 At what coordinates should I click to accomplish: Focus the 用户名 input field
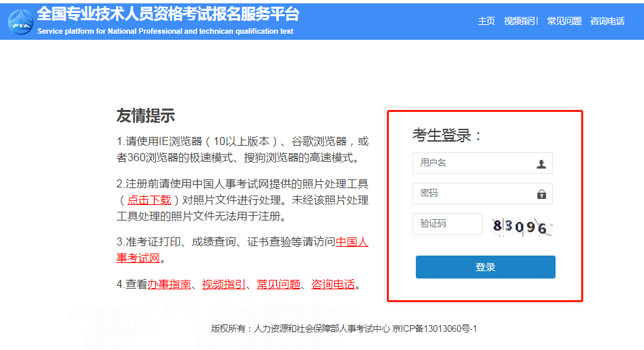[473, 163]
